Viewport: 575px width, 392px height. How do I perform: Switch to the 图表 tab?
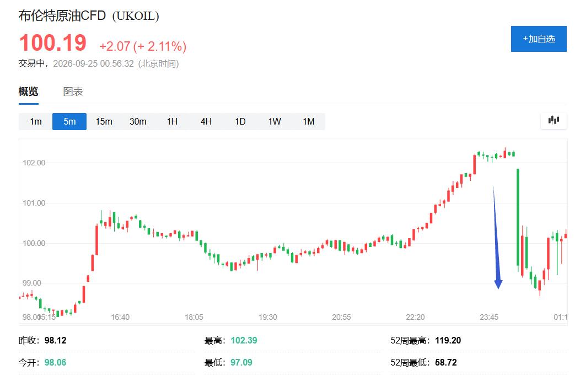click(73, 92)
